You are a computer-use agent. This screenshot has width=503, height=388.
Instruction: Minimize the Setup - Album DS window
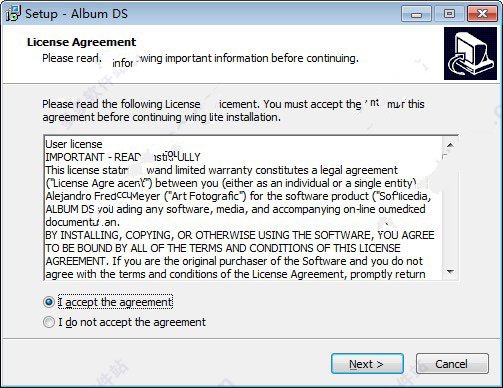(x=416, y=14)
